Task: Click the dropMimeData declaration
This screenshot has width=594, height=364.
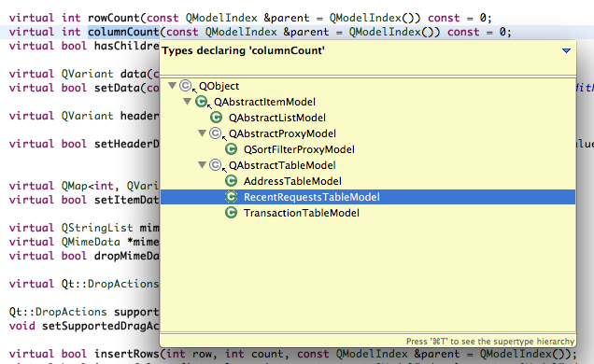Action: click(x=126, y=256)
